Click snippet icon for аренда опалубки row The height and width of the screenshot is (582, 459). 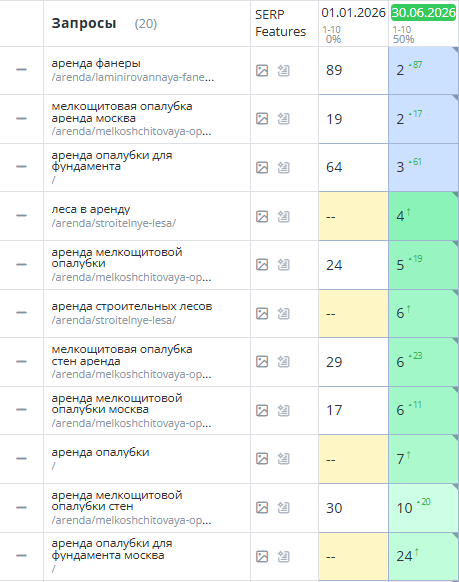click(283, 459)
